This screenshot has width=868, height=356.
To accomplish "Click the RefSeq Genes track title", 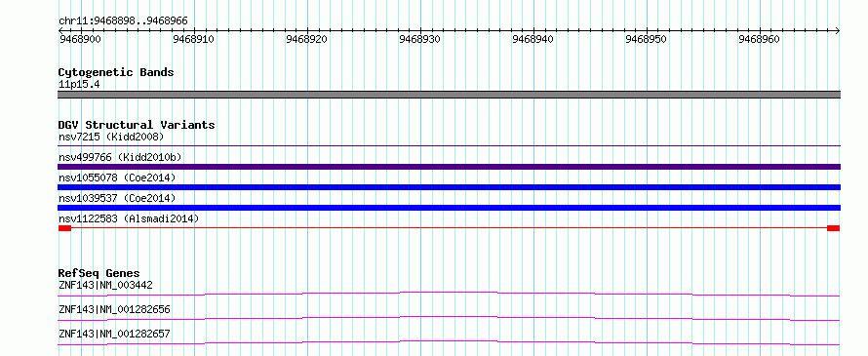I will click(99, 273).
